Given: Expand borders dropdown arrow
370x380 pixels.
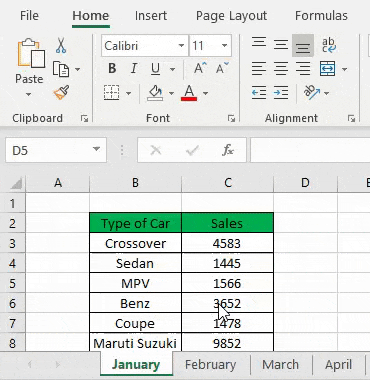Looking at the screenshot, I should pos(128,93).
